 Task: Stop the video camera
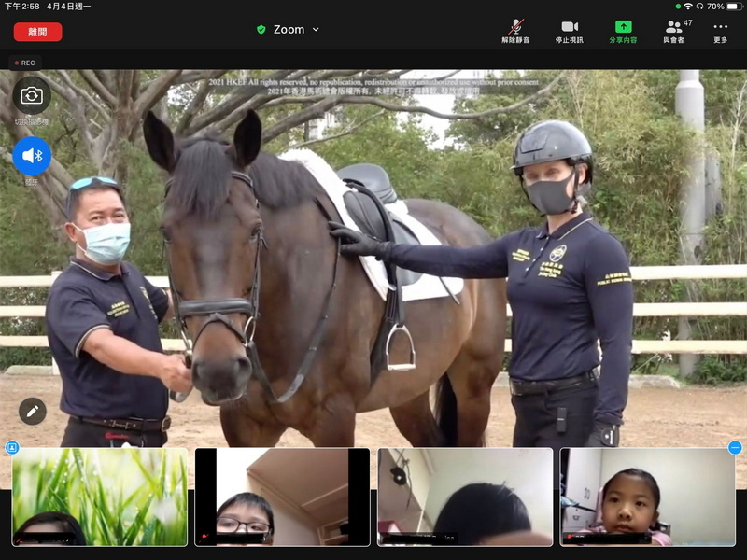[x=570, y=32]
